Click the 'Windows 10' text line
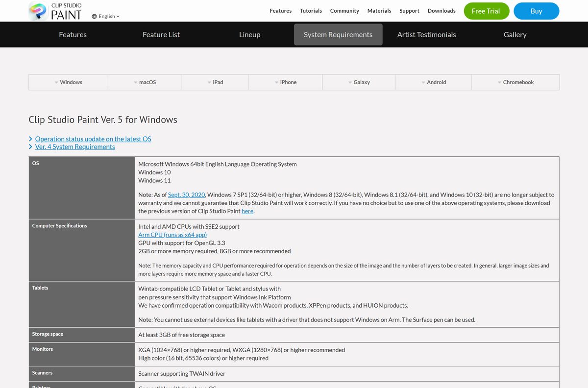 click(x=154, y=172)
